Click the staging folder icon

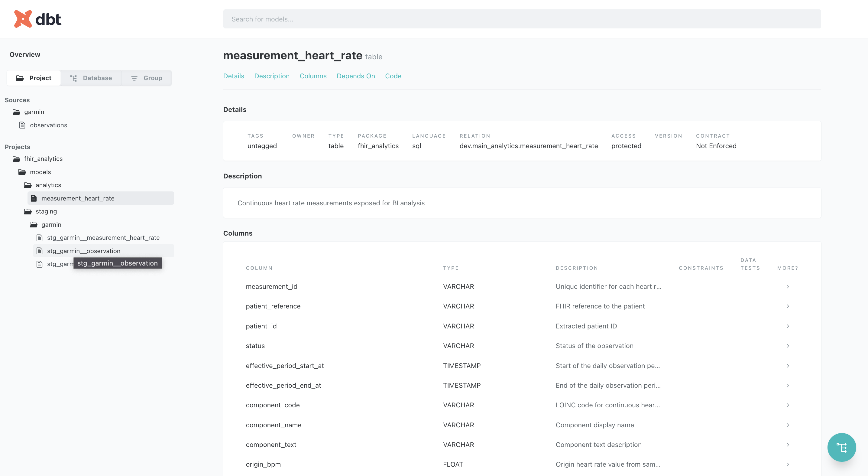28,211
